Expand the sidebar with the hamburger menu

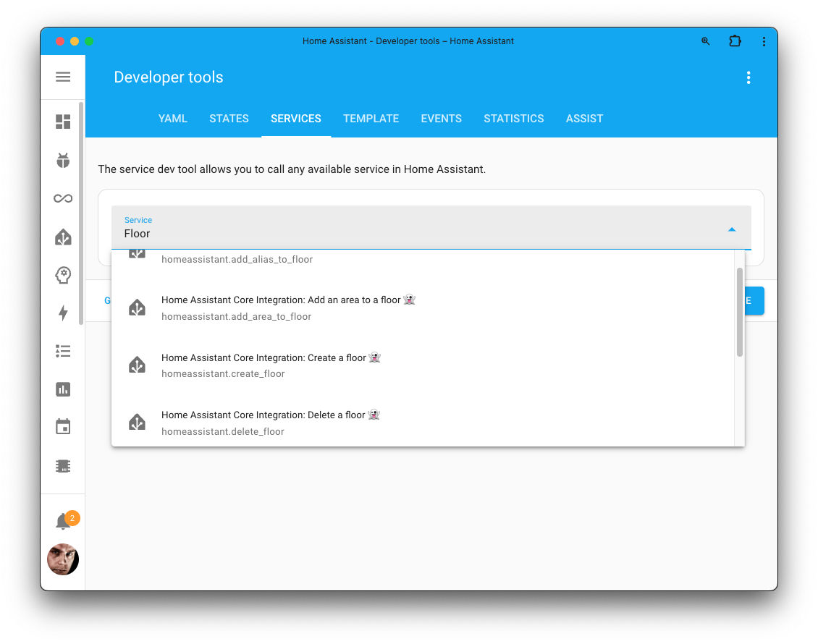[63, 77]
